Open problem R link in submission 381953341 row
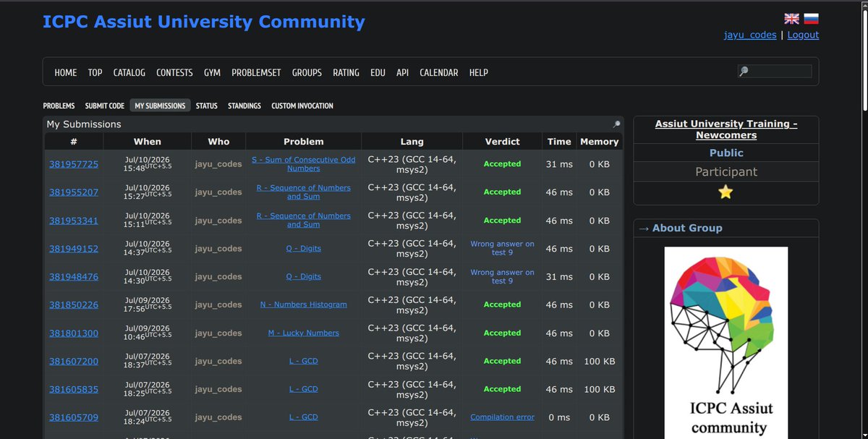The image size is (868, 439). point(304,221)
